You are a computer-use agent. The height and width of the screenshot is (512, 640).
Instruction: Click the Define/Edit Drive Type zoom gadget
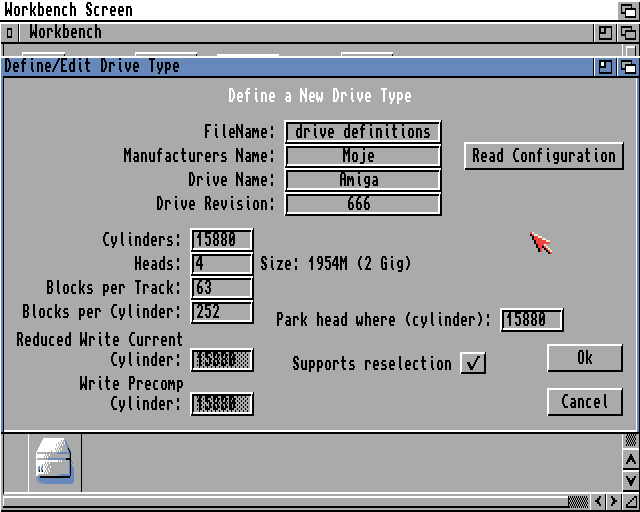click(606, 67)
